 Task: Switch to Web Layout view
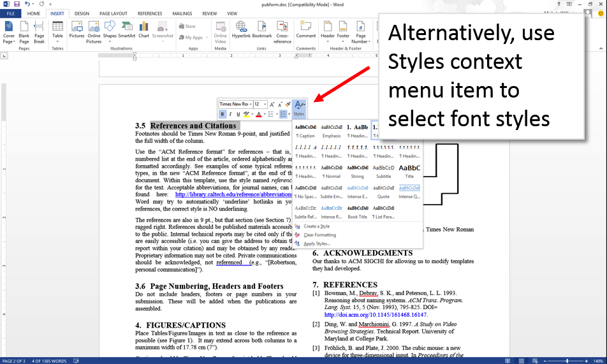click(535, 361)
